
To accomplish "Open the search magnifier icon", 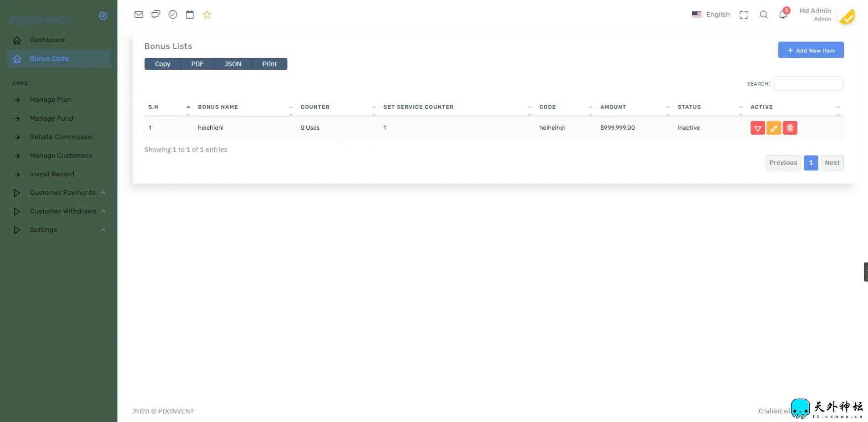I will coord(764,15).
